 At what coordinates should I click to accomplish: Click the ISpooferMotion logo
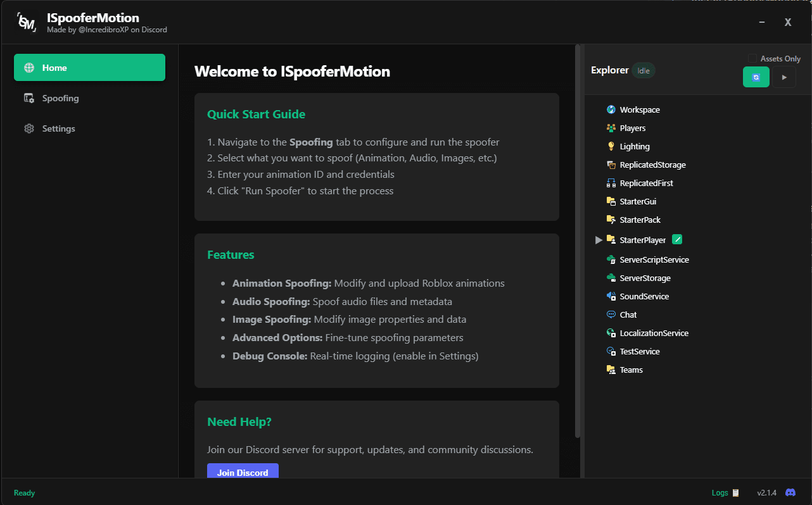[x=26, y=22]
